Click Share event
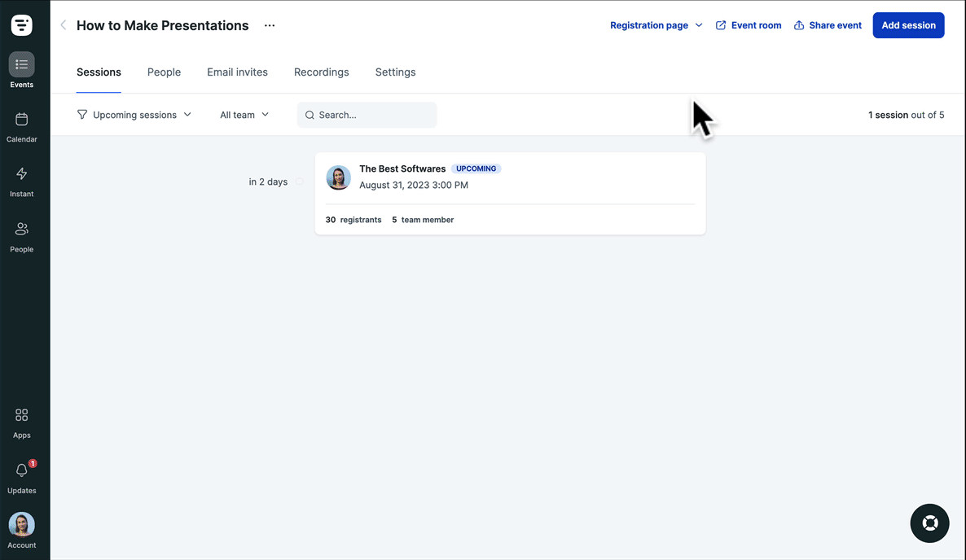Image resolution: width=966 pixels, height=560 pixels. [828, 25]
